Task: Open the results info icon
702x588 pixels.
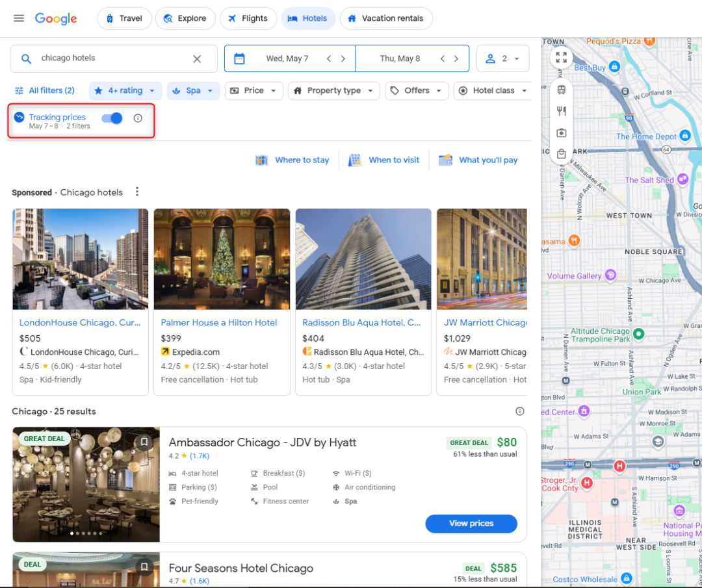Action: (519, 411)
